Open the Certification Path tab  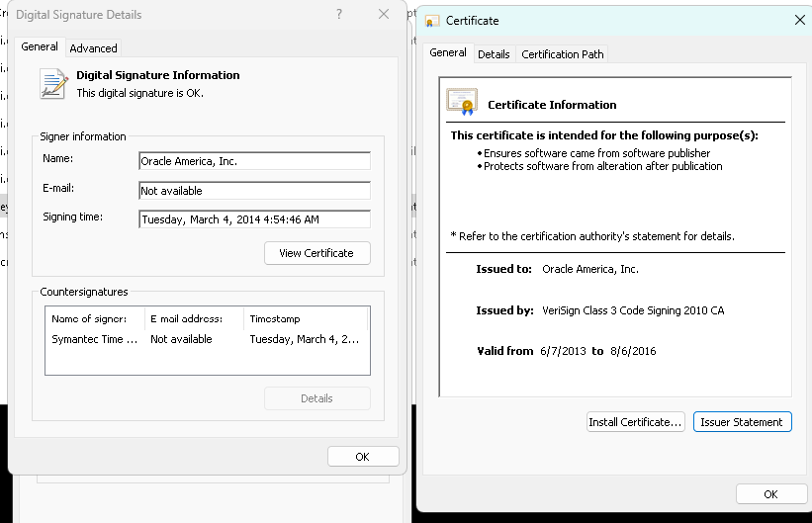[563, 54]
